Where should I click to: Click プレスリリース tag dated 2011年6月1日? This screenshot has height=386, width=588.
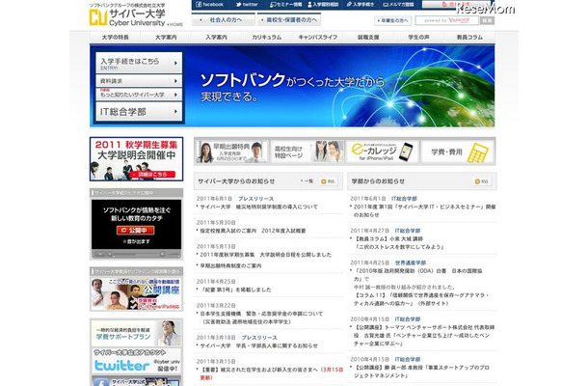pyautogui.click(x=255, y=199)
